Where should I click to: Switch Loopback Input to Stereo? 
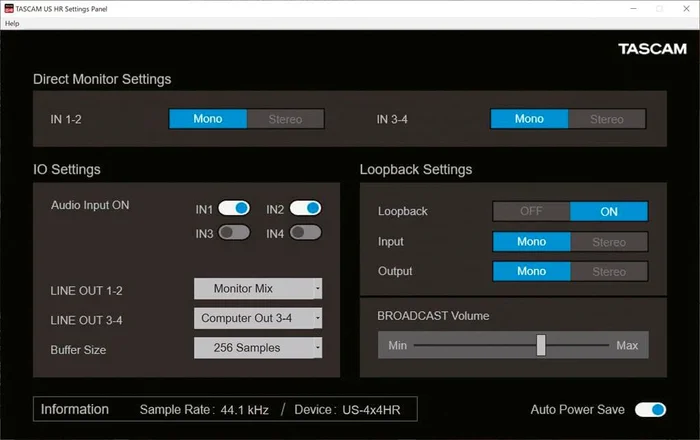pos(609,241)
